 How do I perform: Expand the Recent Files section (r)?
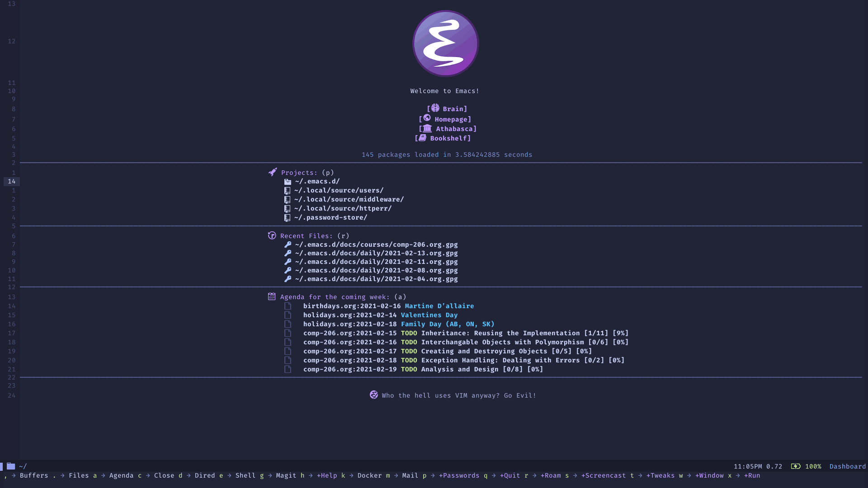coord(307,235)
